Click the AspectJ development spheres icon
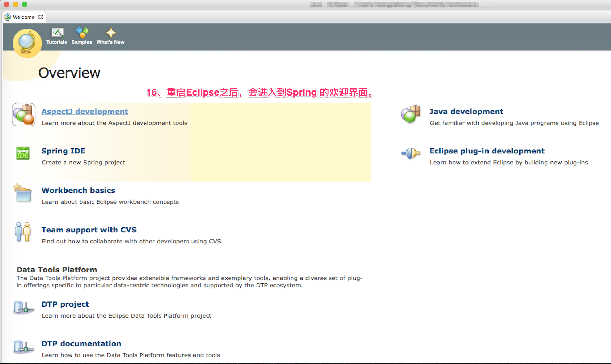Screen dimensions: 611x364 pyautogui.click(x=24, y=115)
